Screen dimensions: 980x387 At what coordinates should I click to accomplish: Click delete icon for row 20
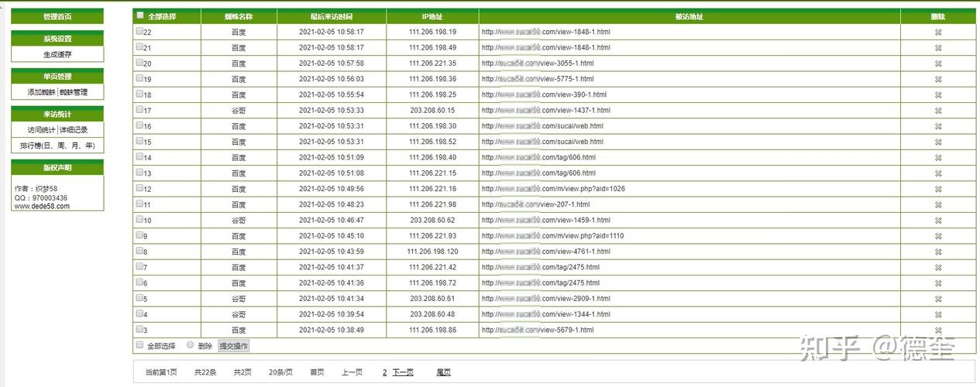(x=938, y=63)
